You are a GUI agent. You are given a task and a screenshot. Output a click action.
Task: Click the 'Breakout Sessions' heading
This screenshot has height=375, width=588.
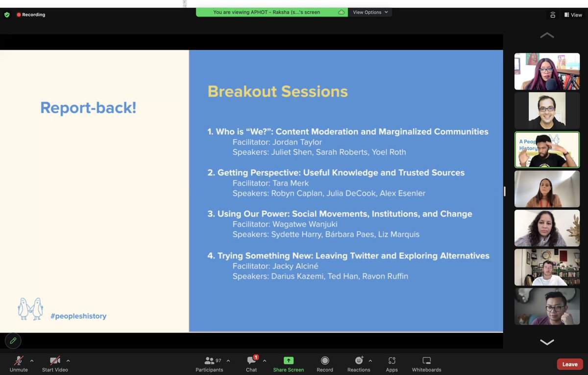click(x=278, y=92)
